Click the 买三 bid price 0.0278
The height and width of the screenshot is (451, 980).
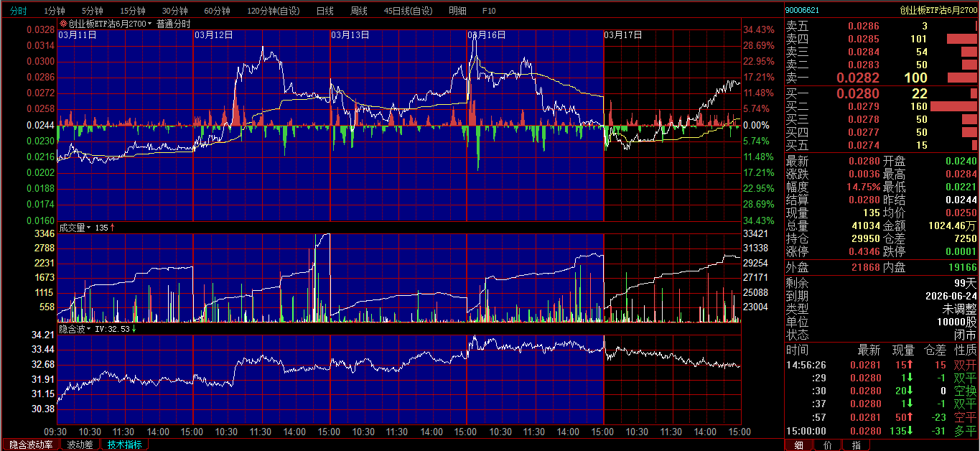tap(864, 119)
